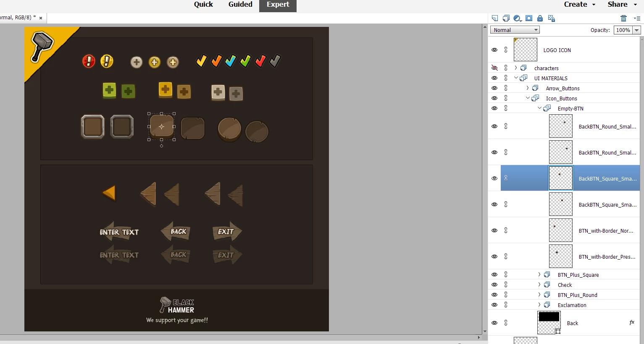This screenshot has width=644, height=344.
Task: Create a new layer icon
Action: (x=495, y=18)
